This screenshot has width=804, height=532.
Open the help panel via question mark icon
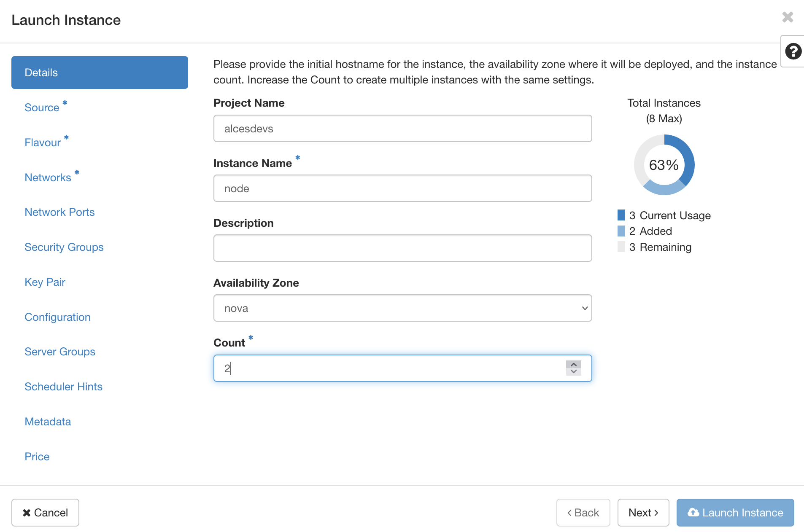(793, 51)
